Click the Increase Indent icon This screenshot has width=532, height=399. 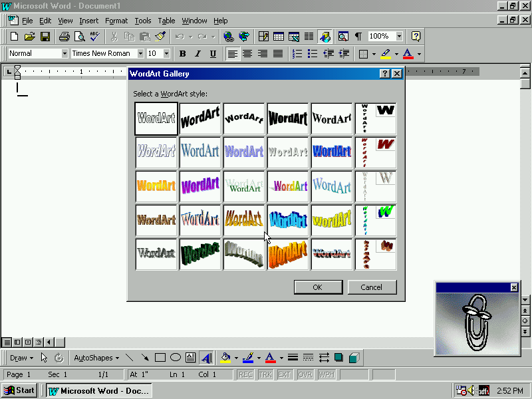(x=344, y=54)
